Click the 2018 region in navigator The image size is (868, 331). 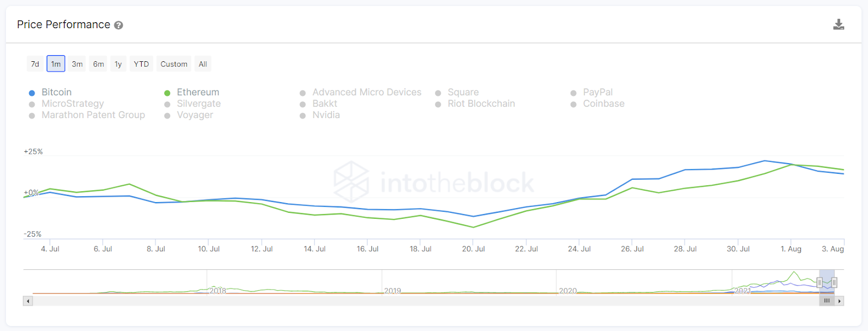pyautogui.click(x=218, y=291)
